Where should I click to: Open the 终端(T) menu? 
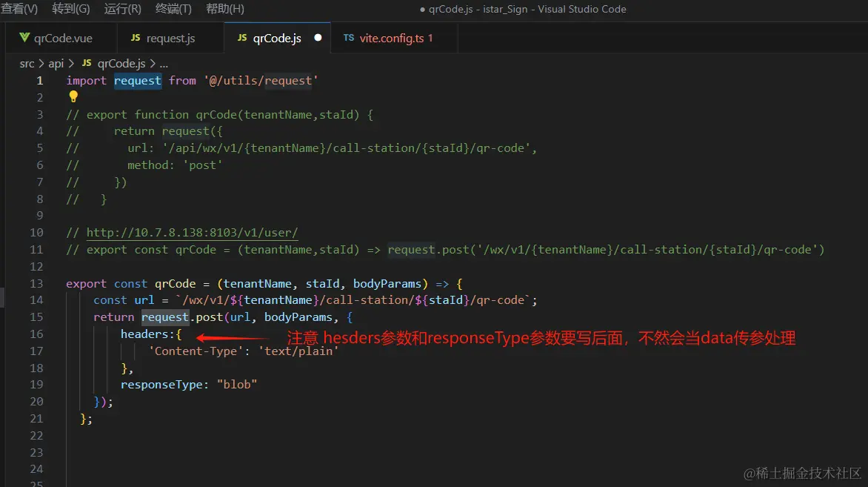173,9
